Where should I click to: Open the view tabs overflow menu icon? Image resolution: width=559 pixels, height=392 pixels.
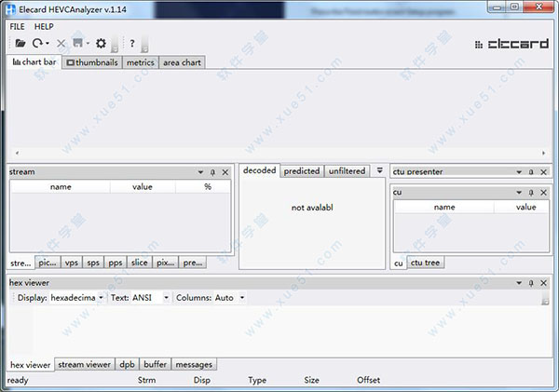point(380,170)
